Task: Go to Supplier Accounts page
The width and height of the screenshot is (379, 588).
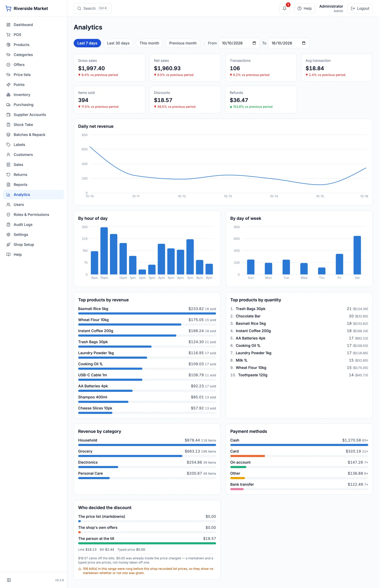Action: 33,115
